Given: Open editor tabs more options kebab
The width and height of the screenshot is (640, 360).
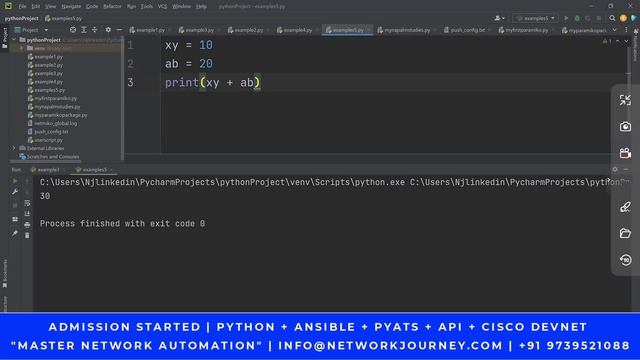Looking at the screenshot, I should click(x=626, y=30).
